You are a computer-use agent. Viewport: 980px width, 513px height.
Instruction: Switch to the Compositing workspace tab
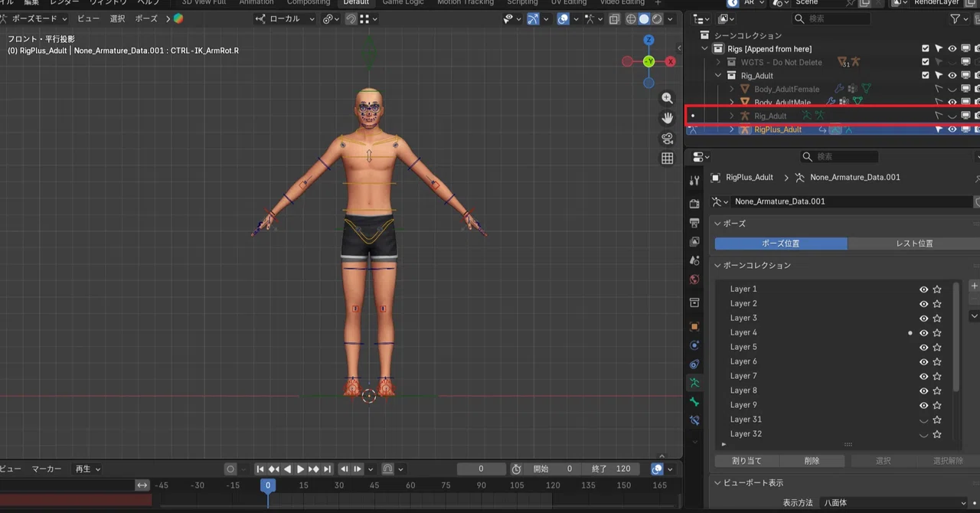coord(309,3)
